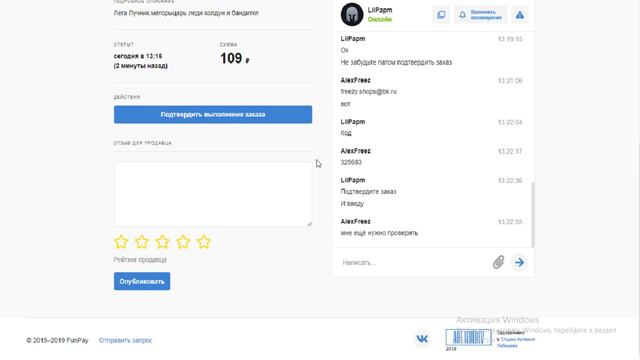Viewport: 640px width, 360px height.
Task: Open LilPapm's helmet avatar
Action: pyautogui.click(x=352, y=14)
